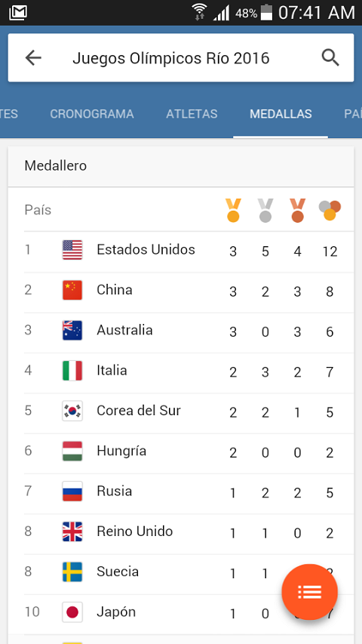Tap the gold medal column icon
Viewport: 362px width, 644px height.
point(233,211)
